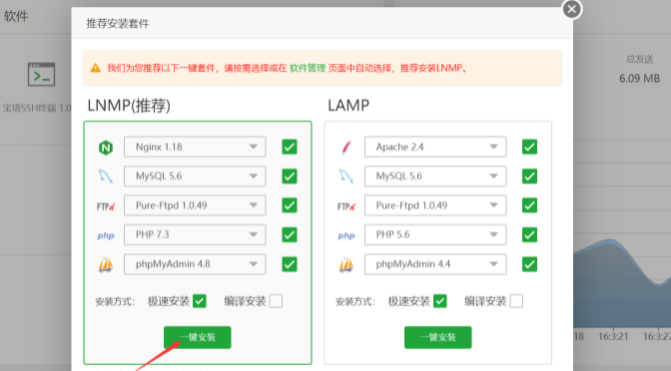
Task: Toggle 极速安装 checkbox in LNMP
Action: pyautogui.click(x=199, y=301)
